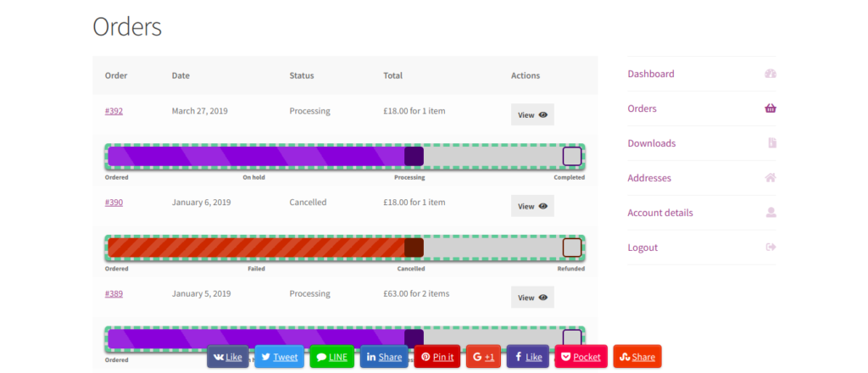Open Account details menu item
Screen dimensions: 868x373
pyautogui.click(x=659, y=213)
